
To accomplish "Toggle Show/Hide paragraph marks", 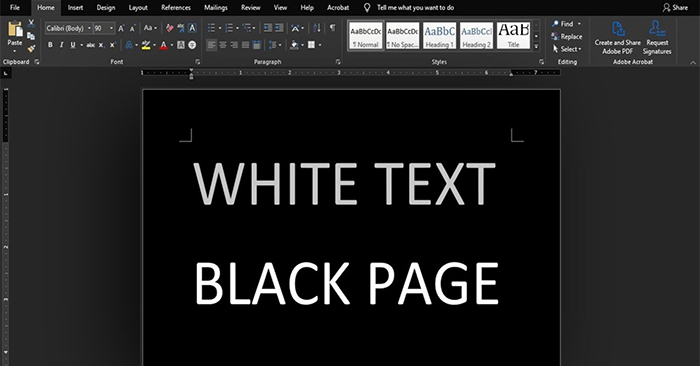I will click(333, 28).
